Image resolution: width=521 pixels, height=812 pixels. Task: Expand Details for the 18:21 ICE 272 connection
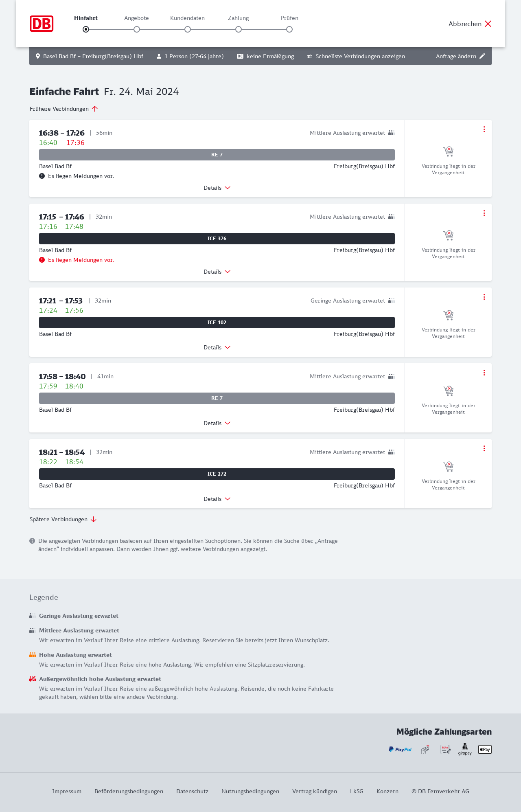(217, 499)
